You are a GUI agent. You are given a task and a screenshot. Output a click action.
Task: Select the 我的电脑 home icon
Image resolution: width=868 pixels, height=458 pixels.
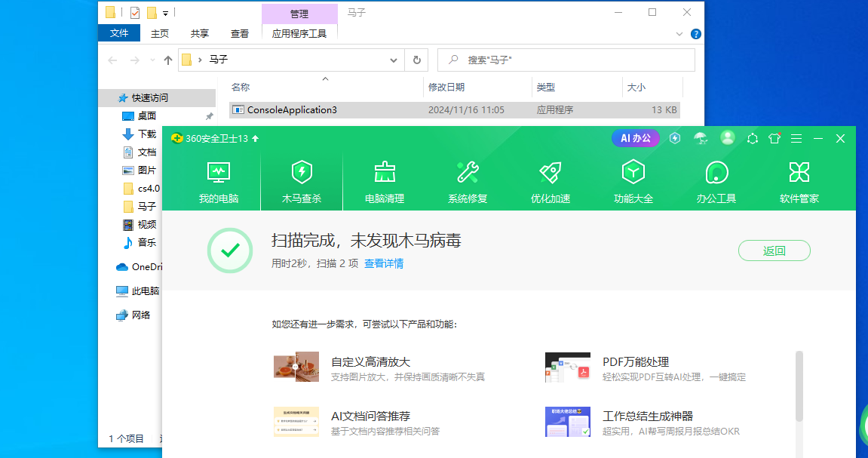coord(218,172)
